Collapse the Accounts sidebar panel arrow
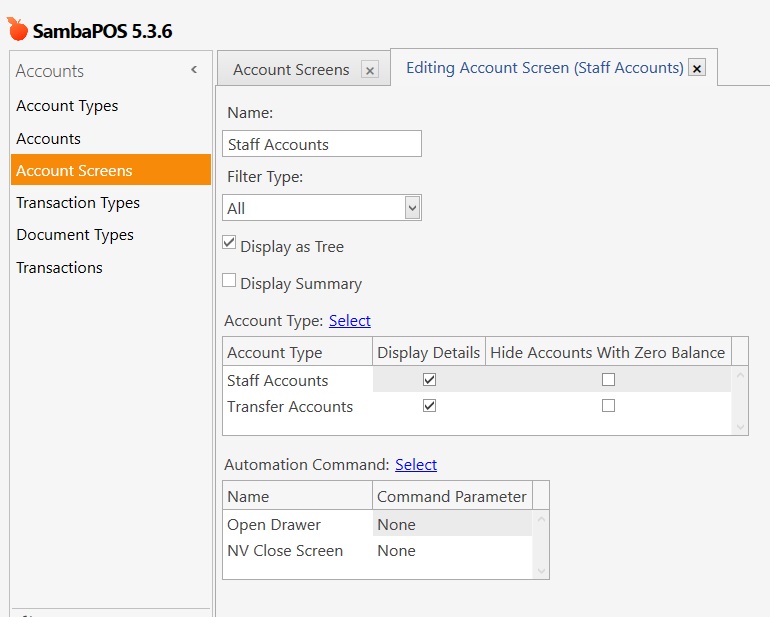This screenshot has width=770, height=617. click(x=194, y=70)
